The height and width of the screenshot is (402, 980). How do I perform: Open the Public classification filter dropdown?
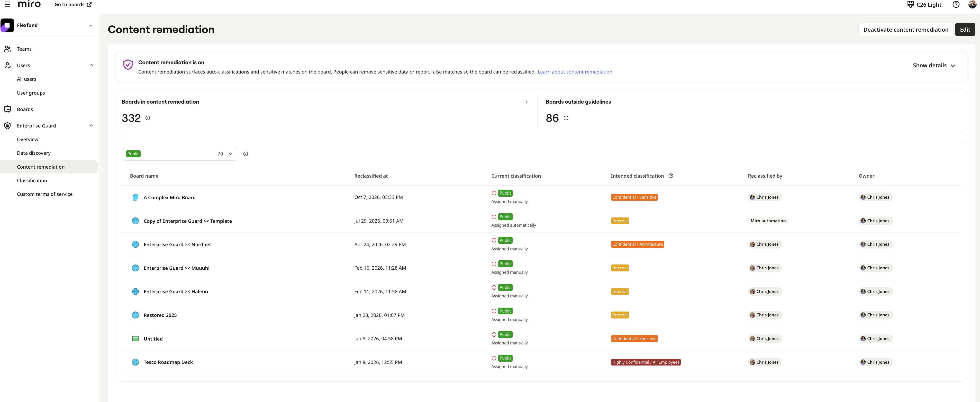tap(180, 154)
